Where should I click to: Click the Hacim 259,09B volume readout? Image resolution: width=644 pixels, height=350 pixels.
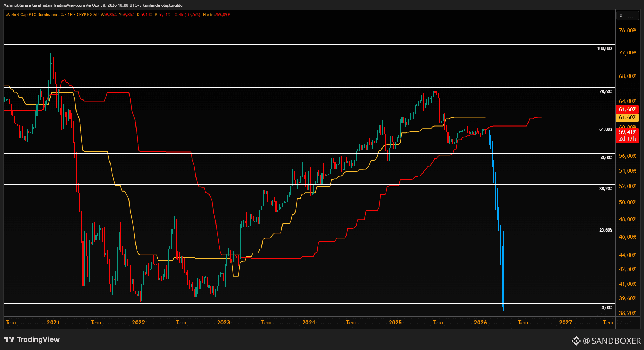[217, 15]
